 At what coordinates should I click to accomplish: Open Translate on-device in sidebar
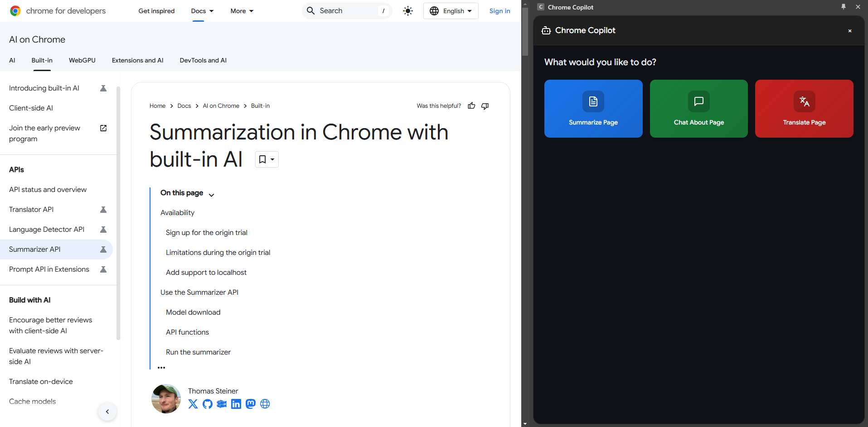pos(41,382)
